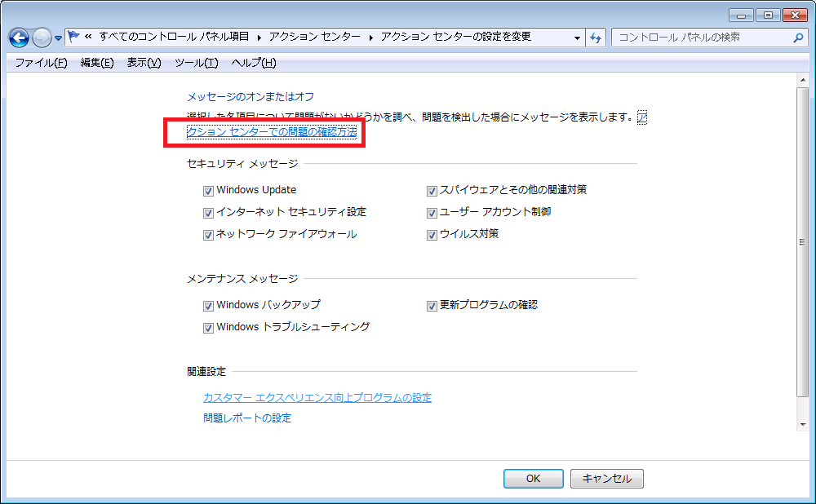This screenshot has width=816, height=504.
Task: Click the « chevron at start of breadcrumb
Action: pos(88,38)
